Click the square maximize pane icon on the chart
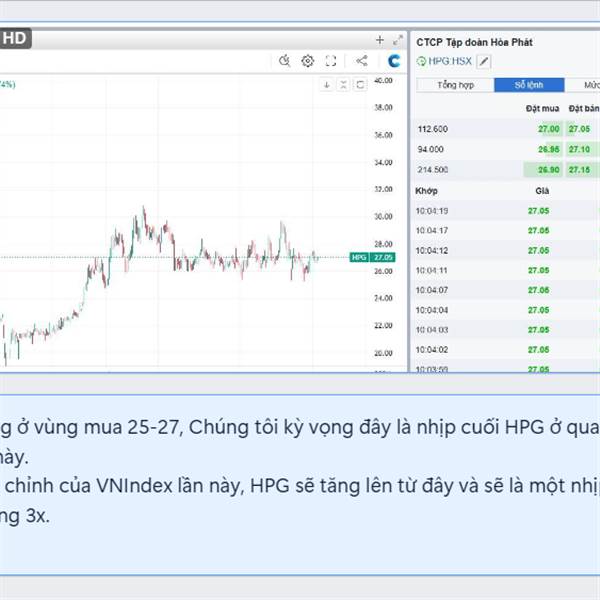Screen dimensions: 600x600 pos(360,85)
